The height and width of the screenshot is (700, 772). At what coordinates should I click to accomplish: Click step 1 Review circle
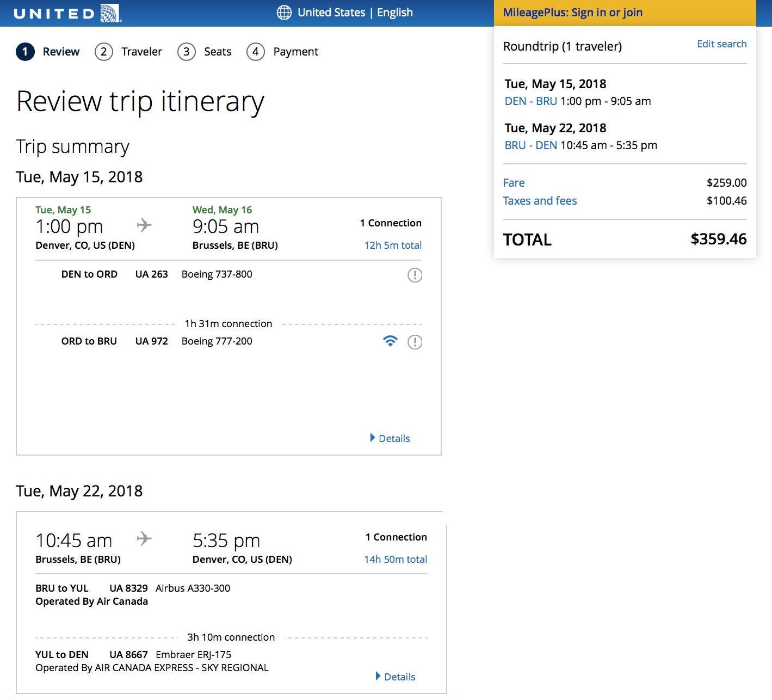(25, 52)
